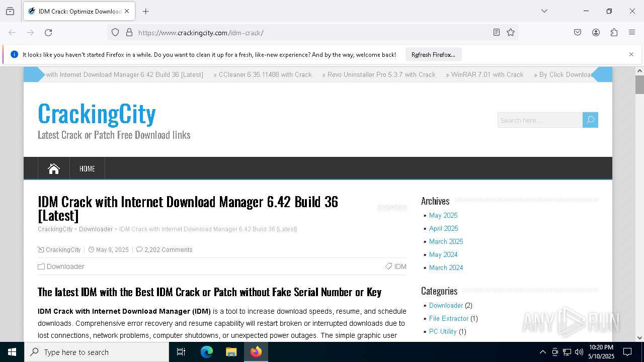Image resolution: width=644 pixels, height=362 pixels.
Task: Click the home icon in site navigation
Action: 54,168
